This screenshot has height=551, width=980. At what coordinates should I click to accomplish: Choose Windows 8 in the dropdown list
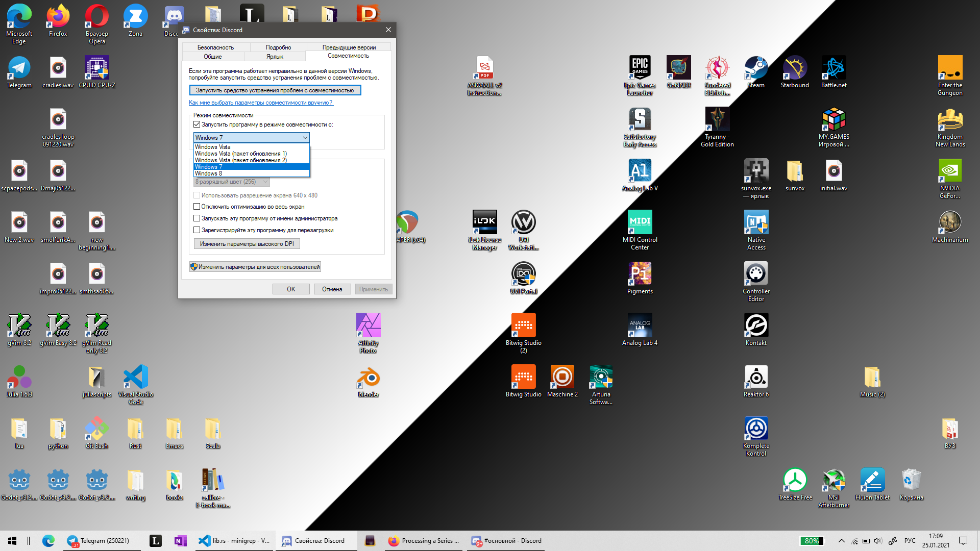click(251, 173)
